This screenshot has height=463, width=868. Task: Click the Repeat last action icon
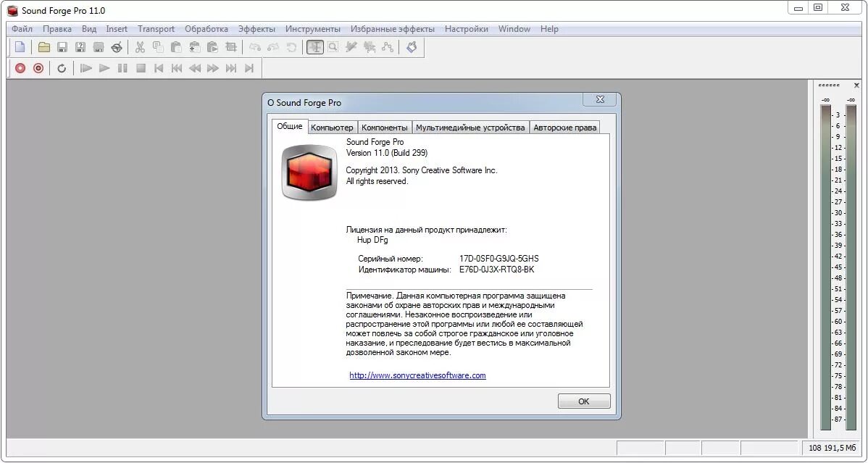[x=291, y=47]
